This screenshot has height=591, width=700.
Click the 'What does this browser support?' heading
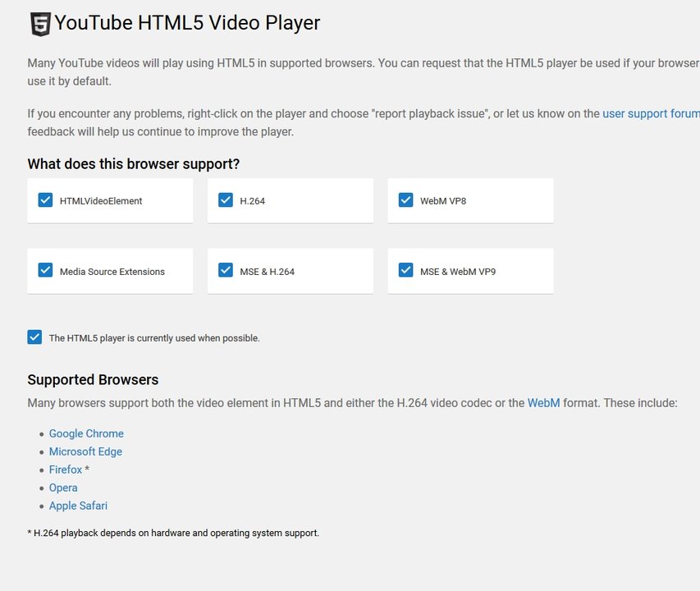pyautogui.click(x=134, y=164)
